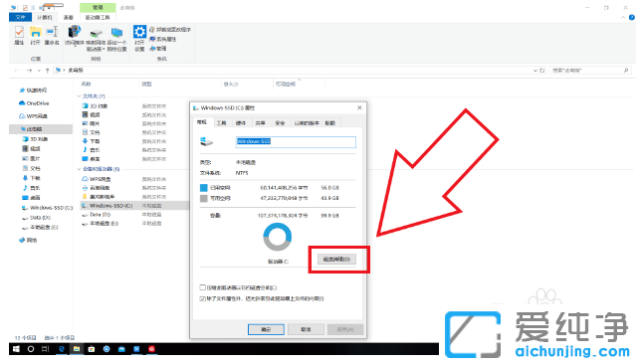Click the Total size column header
This screenshot has width=638, height=364.
(231, 85)
